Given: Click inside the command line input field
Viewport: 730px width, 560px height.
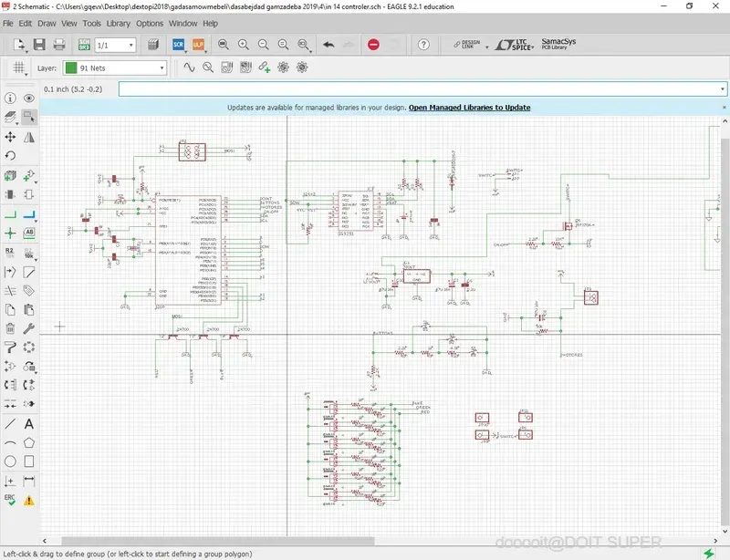Looking at the screenshot, I should (411, 89).
